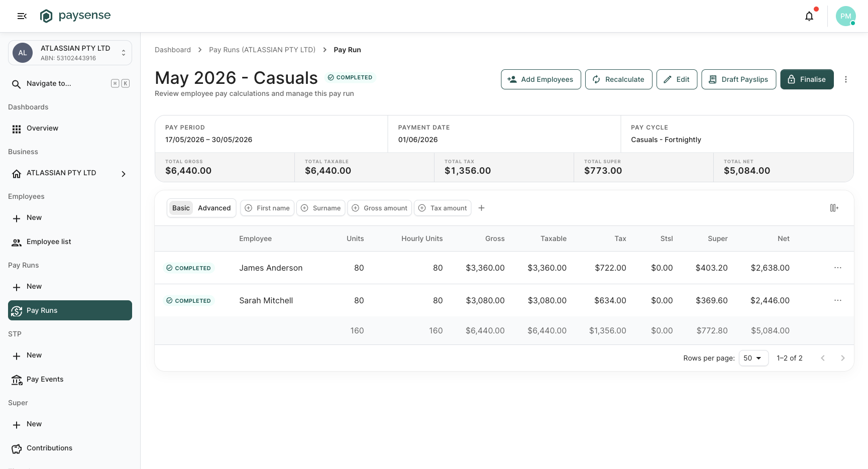Click pay run COMPLETED badge near title
The image size is (868, 469).
[350, 77]
